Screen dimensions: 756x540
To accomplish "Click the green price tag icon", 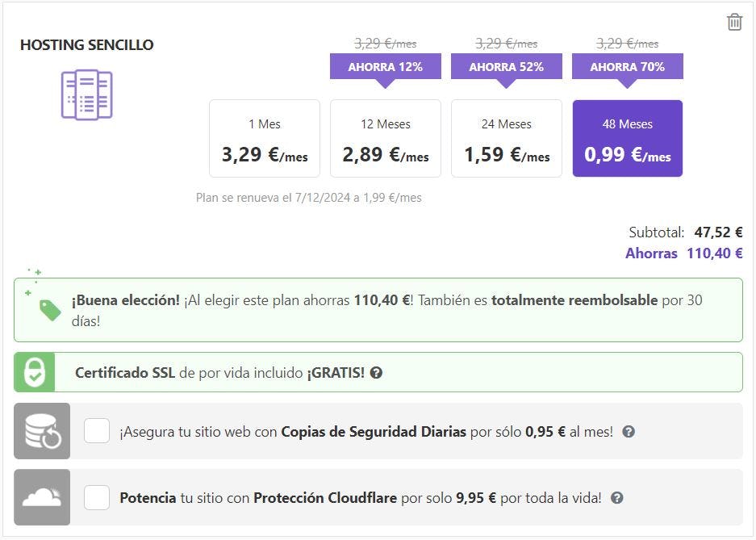I will (49, 310).
